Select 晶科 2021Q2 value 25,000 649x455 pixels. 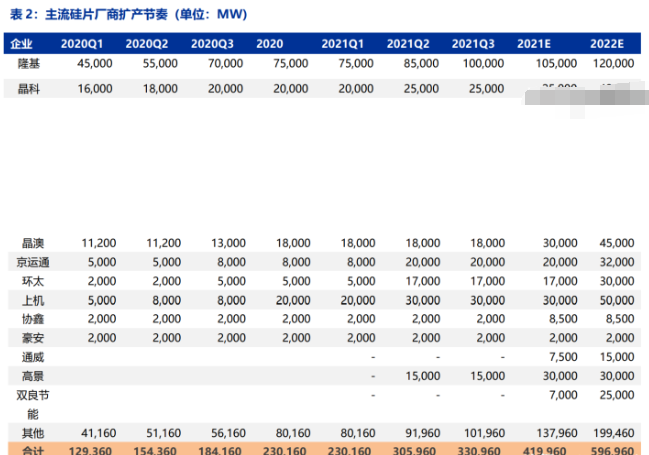[x=421, y=89]
